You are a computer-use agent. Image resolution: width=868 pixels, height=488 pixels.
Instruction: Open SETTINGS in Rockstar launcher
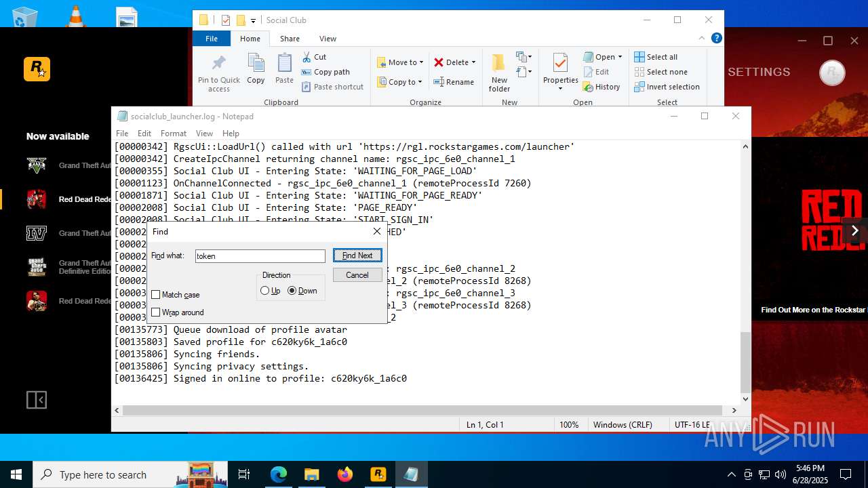coord(759,72)
